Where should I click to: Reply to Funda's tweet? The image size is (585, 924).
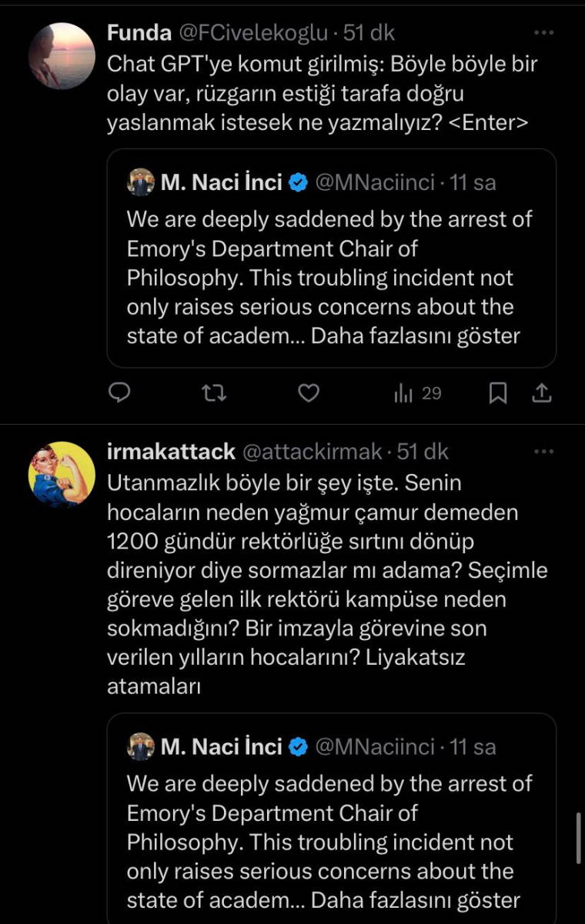(x=119, y=393)
